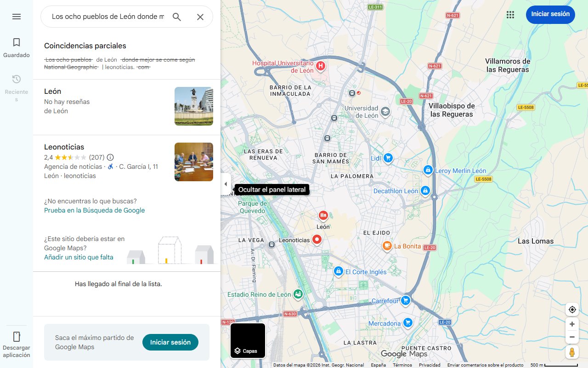Viewport: 588px width, 368px height.
Task: Collapse the side panel arrow
Action: [x=226, y=184]
